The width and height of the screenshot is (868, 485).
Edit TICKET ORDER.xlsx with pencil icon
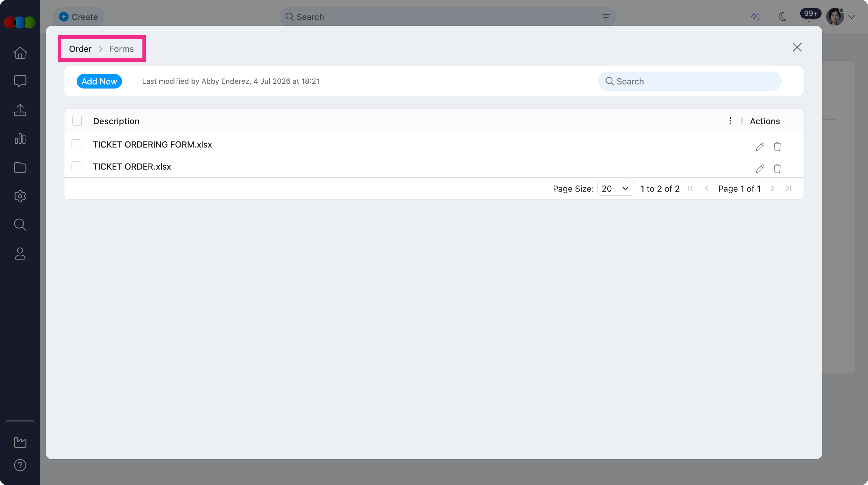click(x=760, y=169)
